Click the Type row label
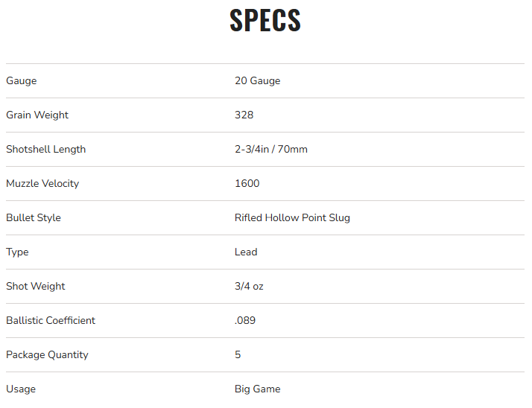This screenshot has width=532, height=408. click(x=17, y=252)
